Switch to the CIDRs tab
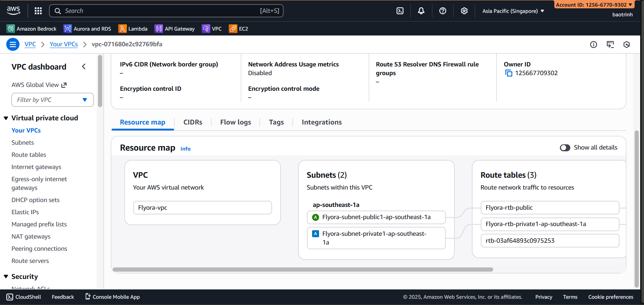 [193, 122]
